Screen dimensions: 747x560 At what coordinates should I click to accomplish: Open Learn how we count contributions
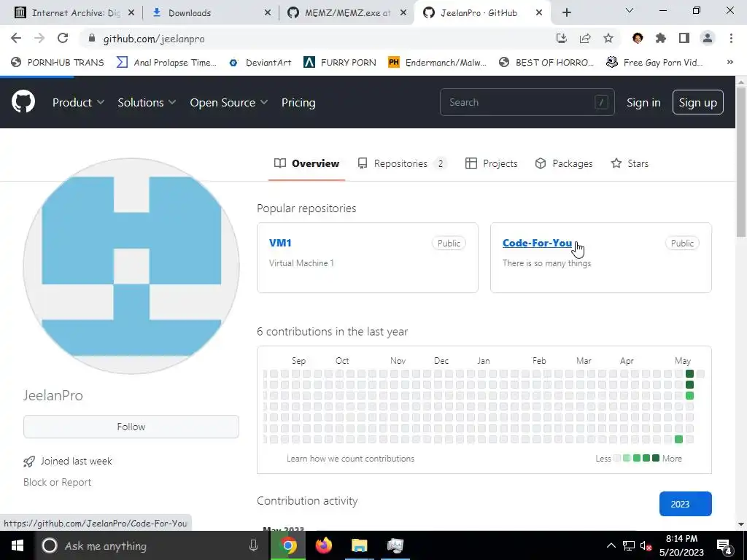coord(350,459)
